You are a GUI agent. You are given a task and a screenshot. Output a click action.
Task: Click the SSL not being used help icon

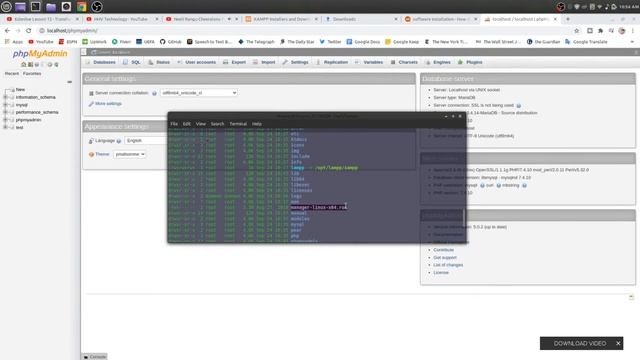pyautogui.click(x=519, y=106)
